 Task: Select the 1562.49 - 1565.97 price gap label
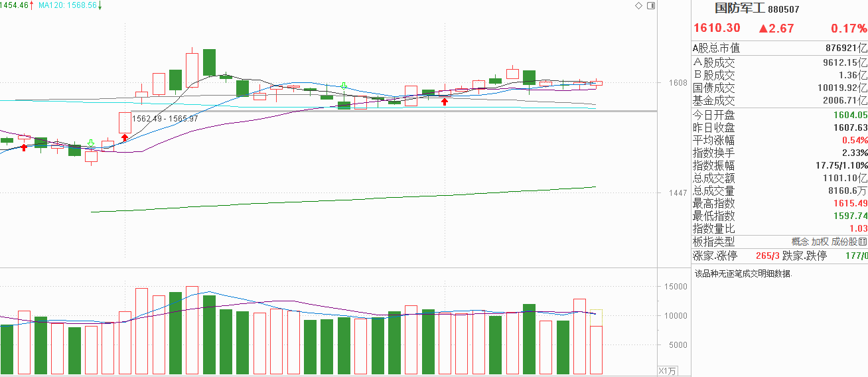(165, 118)
